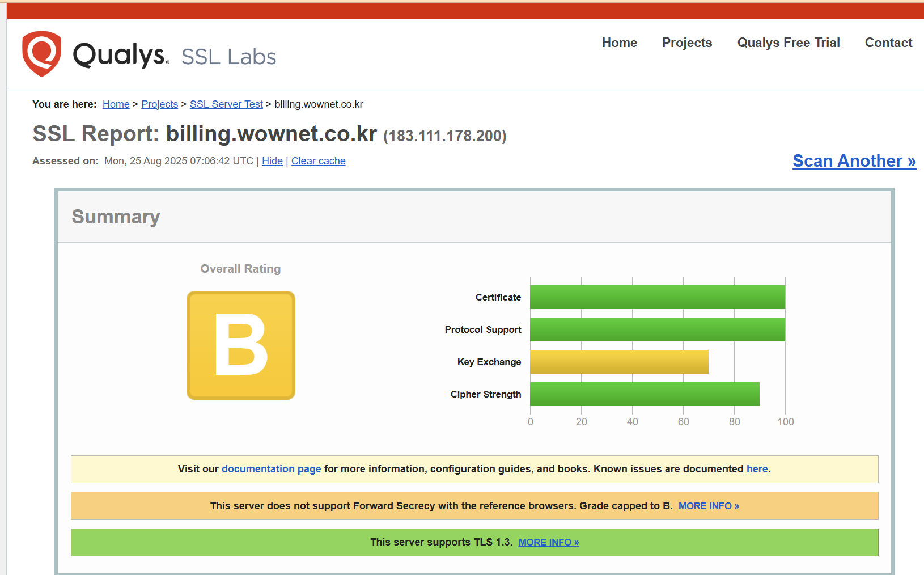This screenshot has height=575, width=924.
Task: Click the Cipher Strength score bar
Action: [645, 394]
